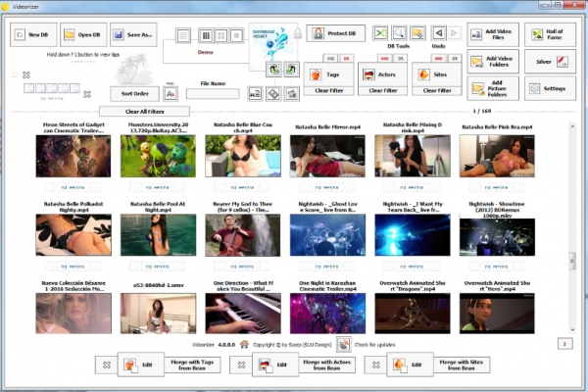Open the Sort Order options
The width and height of the screenshot is (588, 392).
[x=134, y=94]
